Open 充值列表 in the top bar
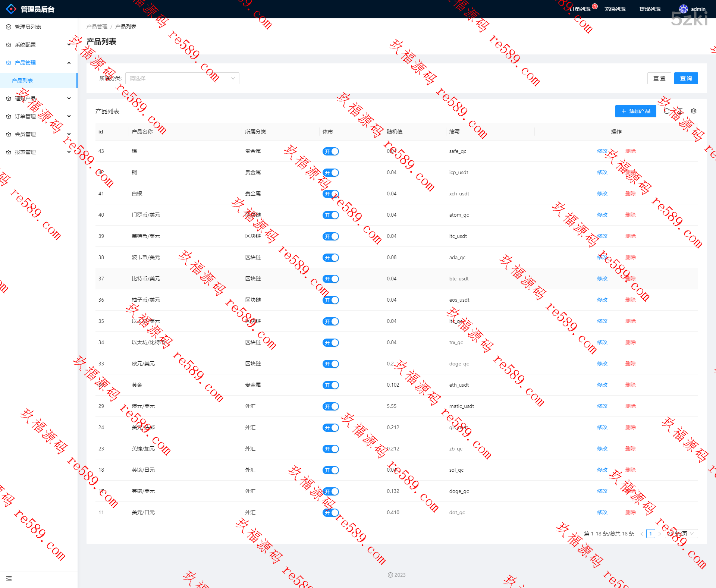Image resolution: width=716 pixels, height=588 pixels. click(615, 9)
